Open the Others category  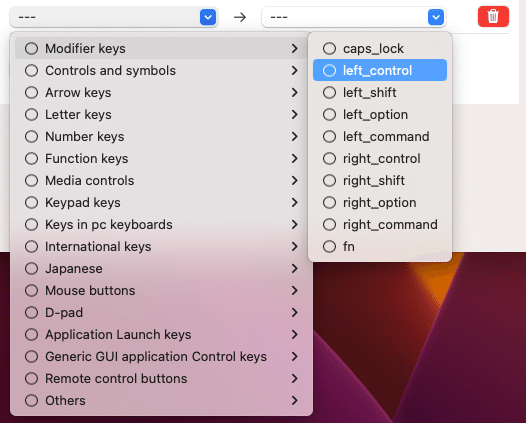point(161,401)
